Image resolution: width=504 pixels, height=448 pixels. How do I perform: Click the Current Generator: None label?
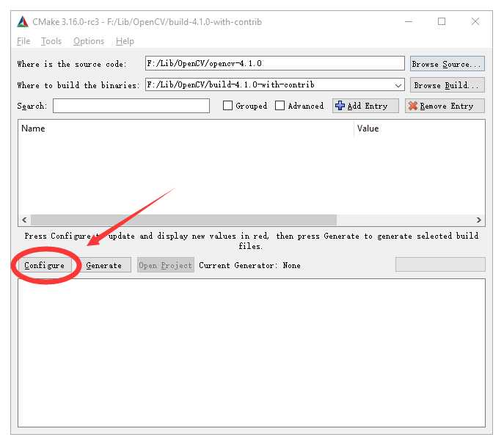[249, 266]
